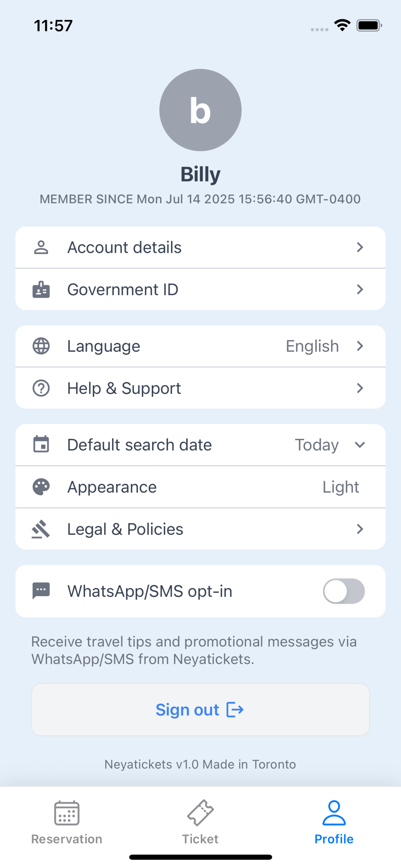Change the Appearance setting from Light
This screenshot has height=868, width=401.
pos(340,487)
